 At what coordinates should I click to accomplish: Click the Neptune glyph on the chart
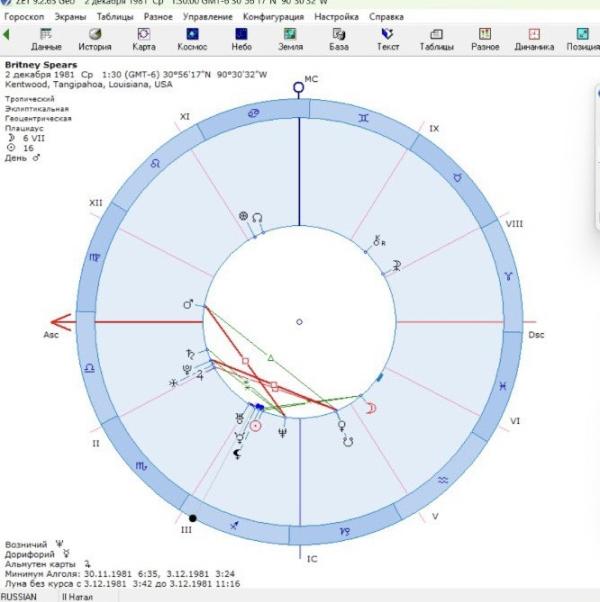[x=283, y=433]
